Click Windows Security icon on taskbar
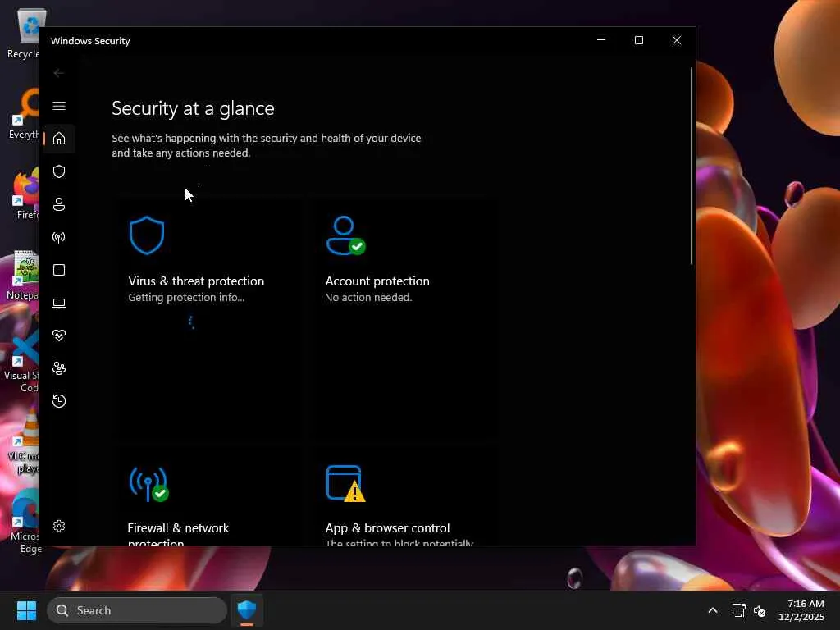Image resolution: width=840 pixels, height=630 pixels. [247, 610]
